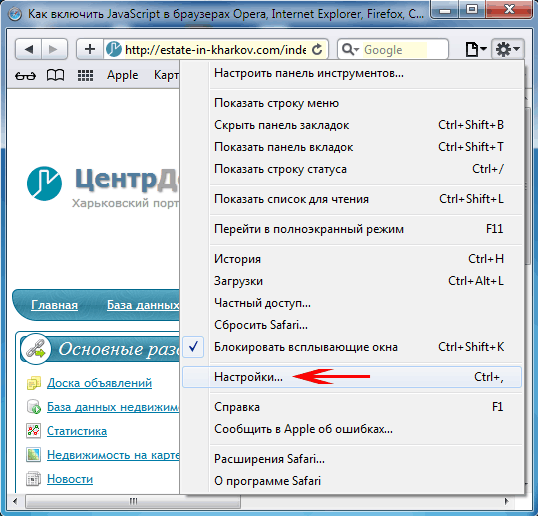Viewport: 538px width, 516px height.
Task: Go back with the left arrow button
Action: click(x=29, y=49)
